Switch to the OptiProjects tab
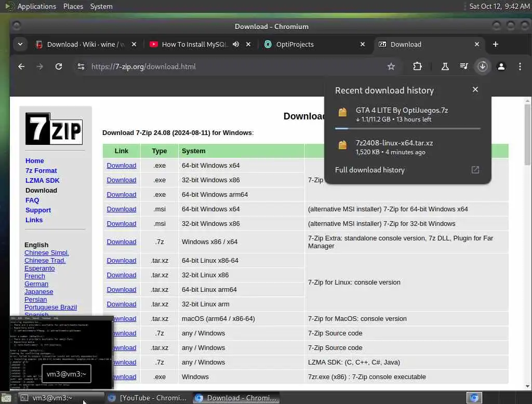 (x=295, y=45)
